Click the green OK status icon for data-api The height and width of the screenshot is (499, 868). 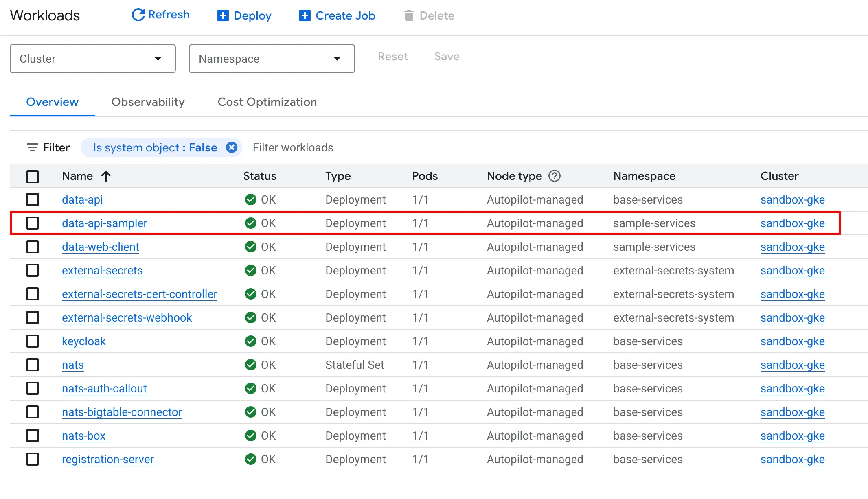pos(251,199)
